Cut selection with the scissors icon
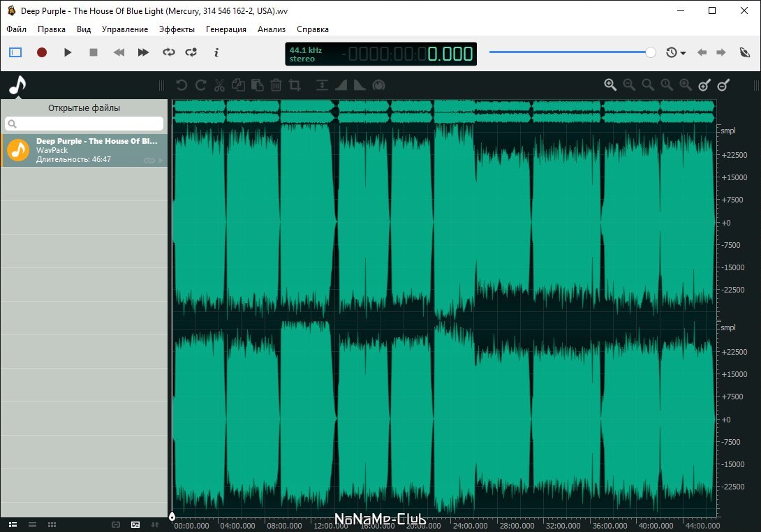This screenshot has width=761, height=532. click(219, 85)
